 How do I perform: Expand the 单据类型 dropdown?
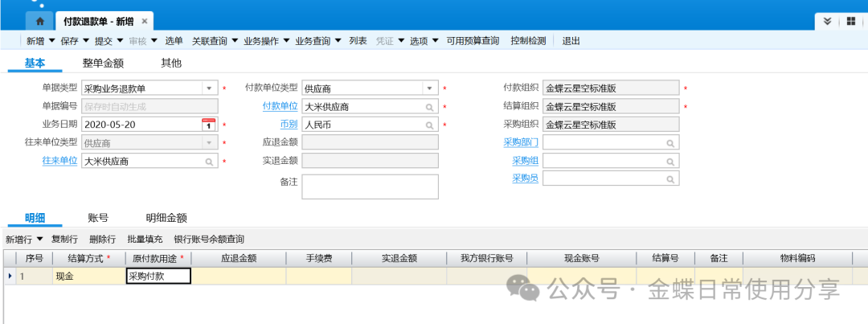(x=208, y=88)
